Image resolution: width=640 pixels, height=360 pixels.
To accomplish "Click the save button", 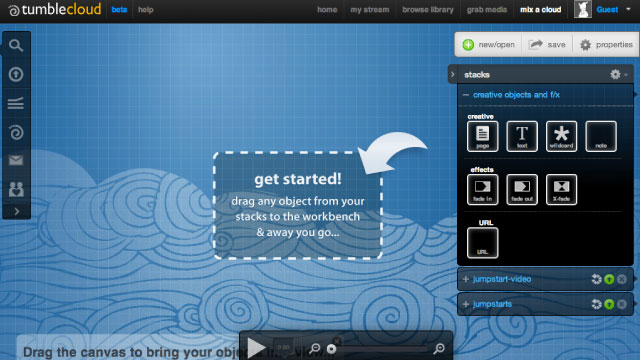I will [547, 45].
